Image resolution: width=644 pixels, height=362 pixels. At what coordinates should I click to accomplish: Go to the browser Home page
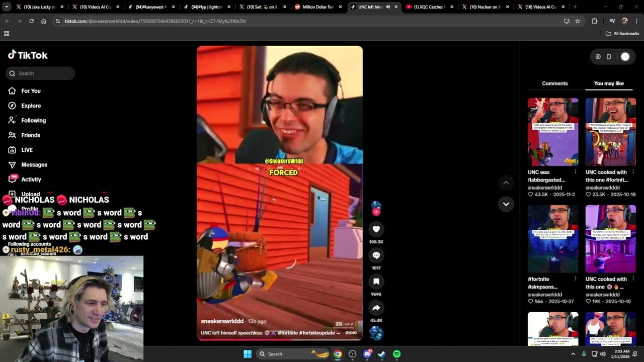click(x=44, y=21)
